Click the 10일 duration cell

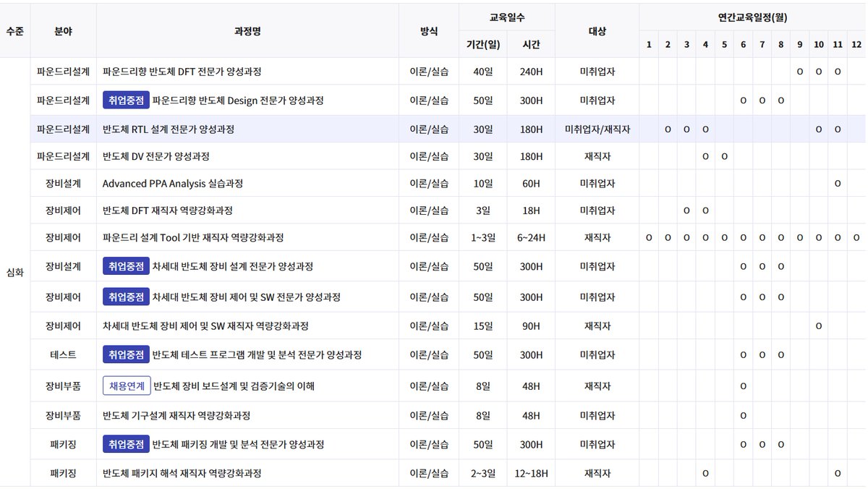pyautogui.click(x=483, y=184)
